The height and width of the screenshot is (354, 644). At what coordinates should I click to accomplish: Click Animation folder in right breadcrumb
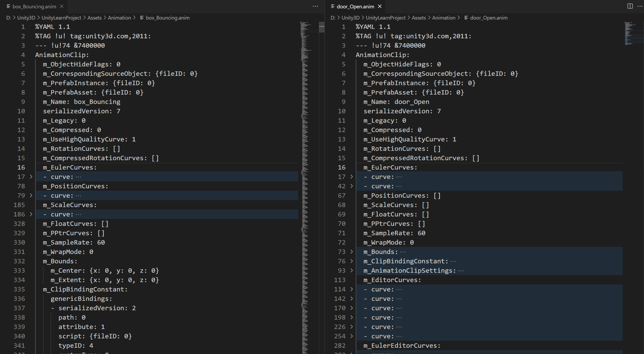click(x=443, y=18)
